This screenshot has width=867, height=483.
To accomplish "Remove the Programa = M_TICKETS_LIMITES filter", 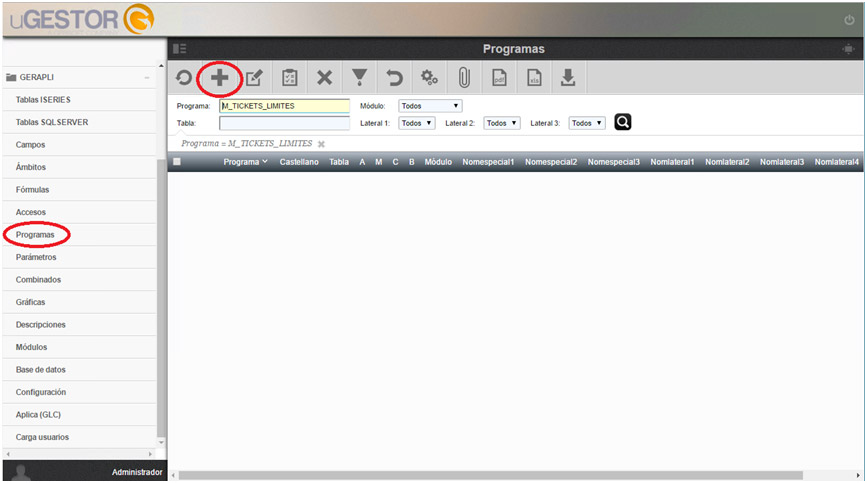I will click(x=321, y=144).
